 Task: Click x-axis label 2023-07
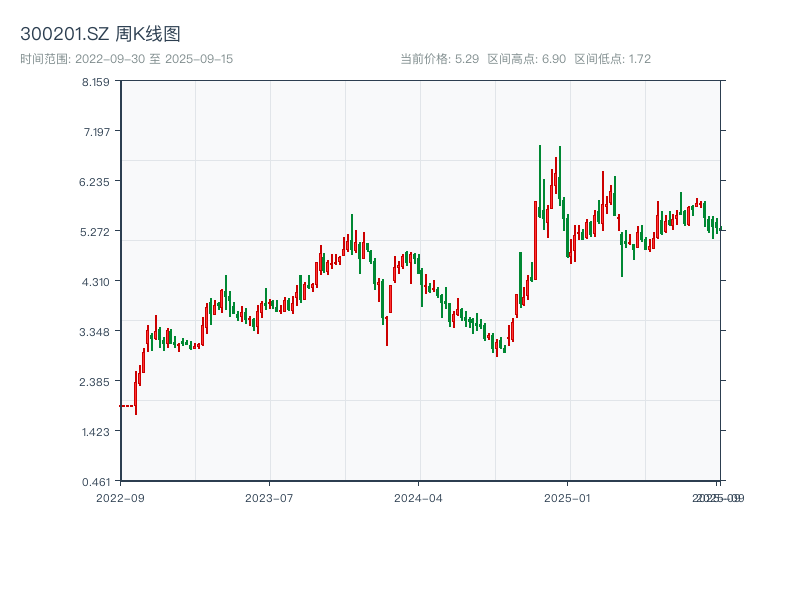[269, 498]
